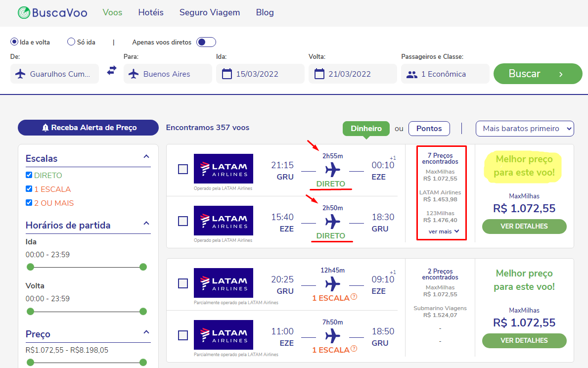Click the airplane icon in Buenos Aires field
Viewport: 588px width, 368px height.
[x=134, y=74]
